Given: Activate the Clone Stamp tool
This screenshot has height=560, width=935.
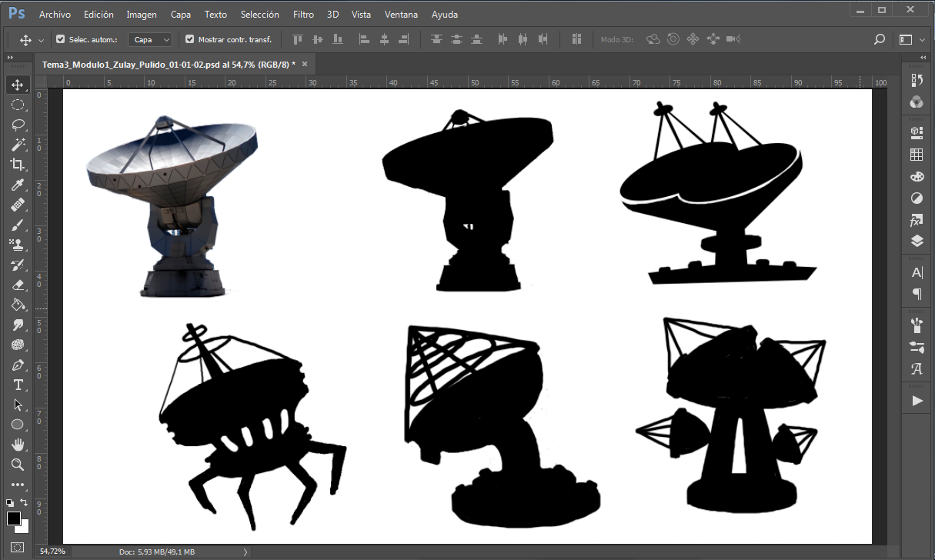Looking at the screenshot, I should (x=18, y=245).
